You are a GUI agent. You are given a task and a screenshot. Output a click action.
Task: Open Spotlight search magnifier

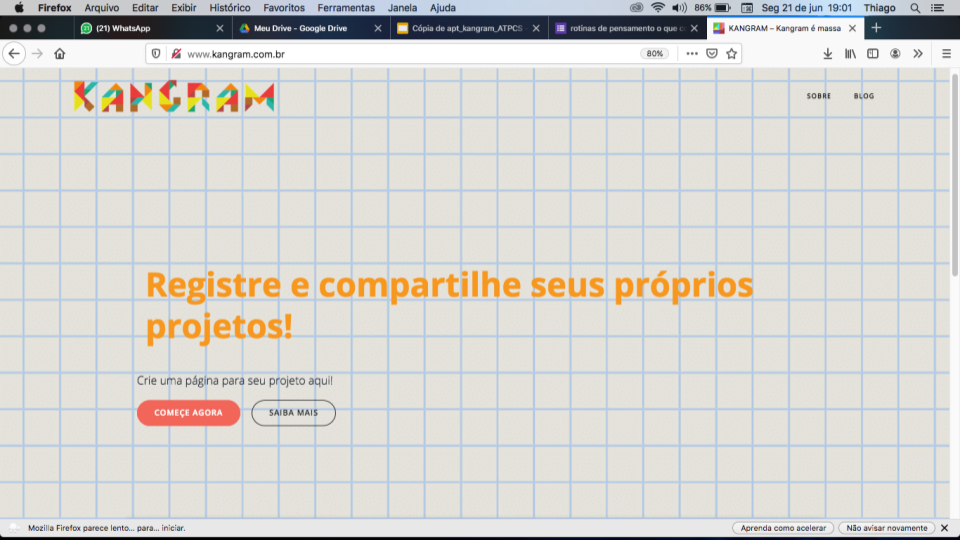915,8
